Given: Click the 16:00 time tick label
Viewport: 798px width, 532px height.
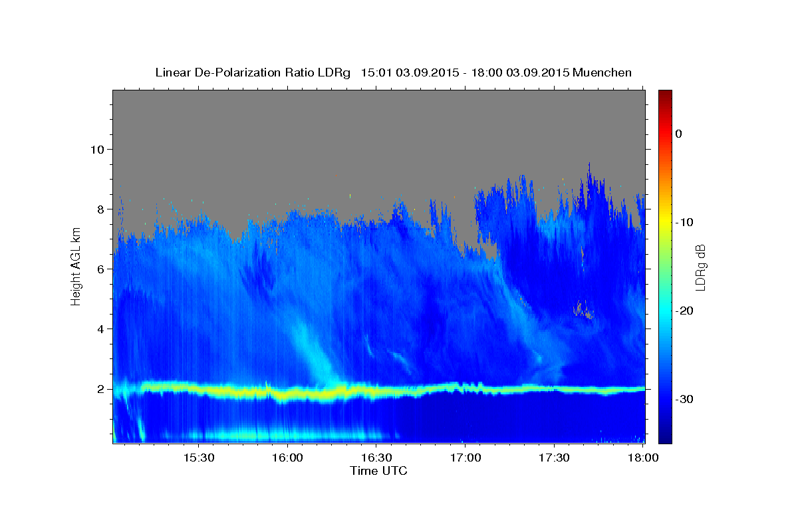Looking at the screenshot, I should 287,458.
